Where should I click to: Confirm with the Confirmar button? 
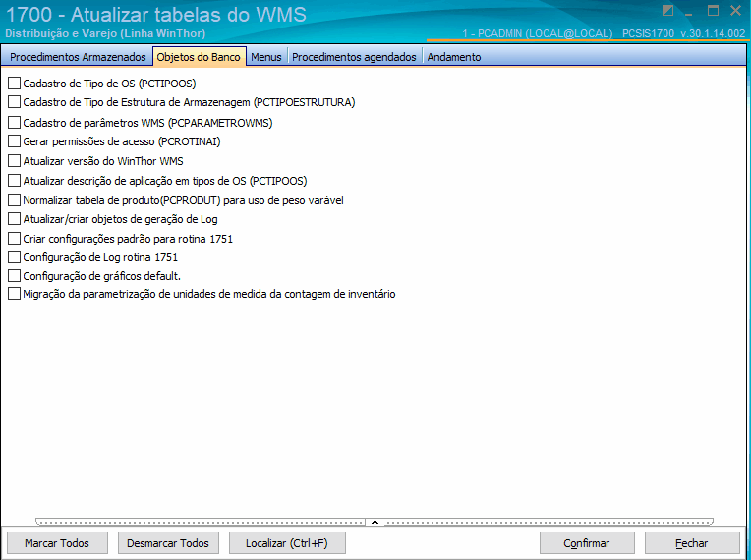coord(587,543)
